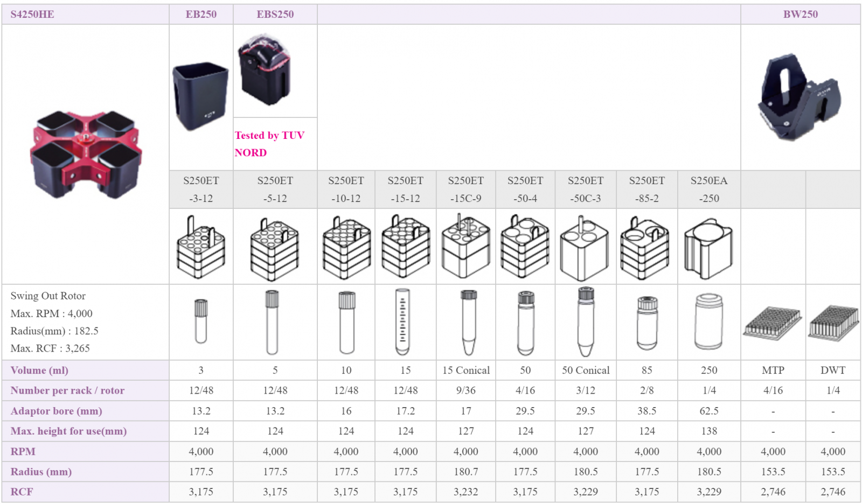Click the 85 ml bottle drawing
The height and width of the screenshot is (504, 862).
[647, 323]
